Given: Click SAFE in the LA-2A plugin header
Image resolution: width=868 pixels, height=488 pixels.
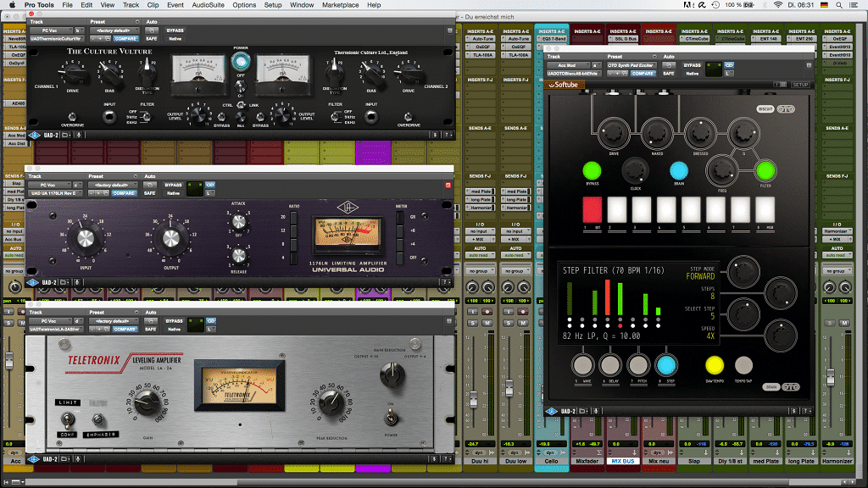Looking at the screenshot, I should (x=151, y=330).
